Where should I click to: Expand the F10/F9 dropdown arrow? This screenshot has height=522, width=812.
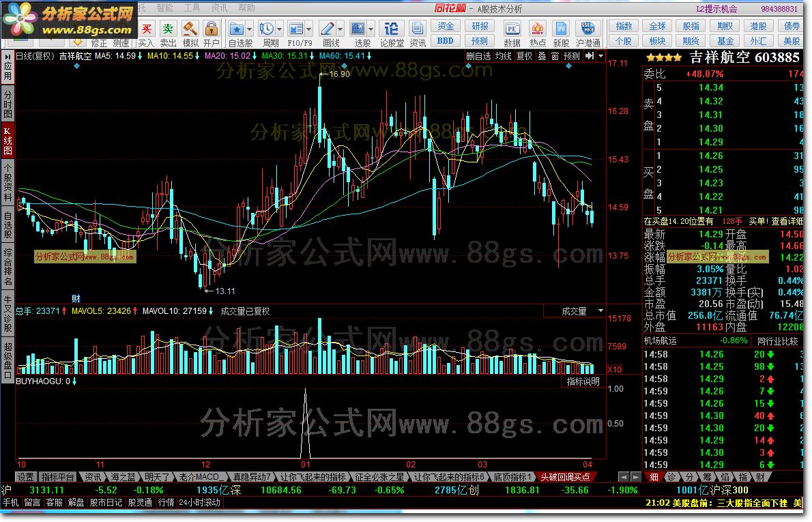tap(309, 29)
